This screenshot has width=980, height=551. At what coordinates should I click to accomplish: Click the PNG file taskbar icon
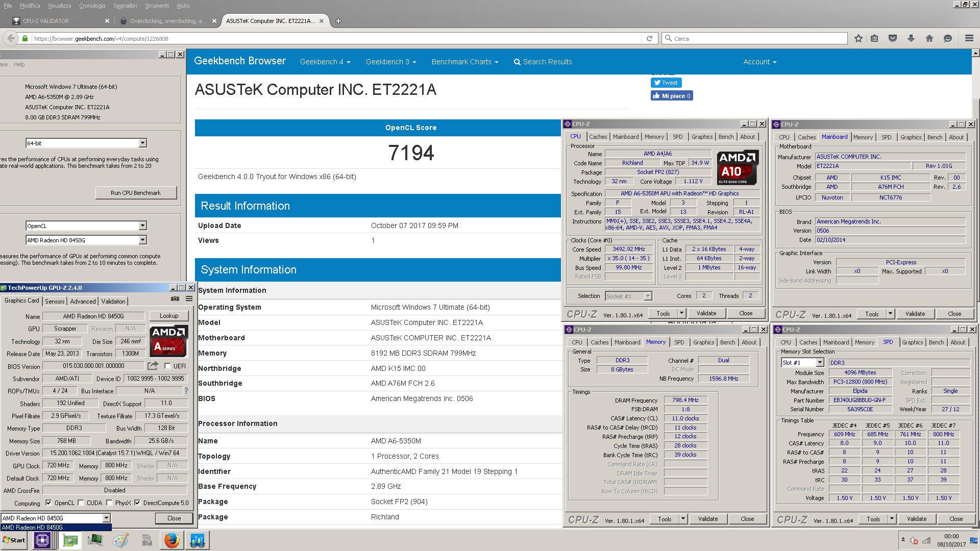click(146, 540)
